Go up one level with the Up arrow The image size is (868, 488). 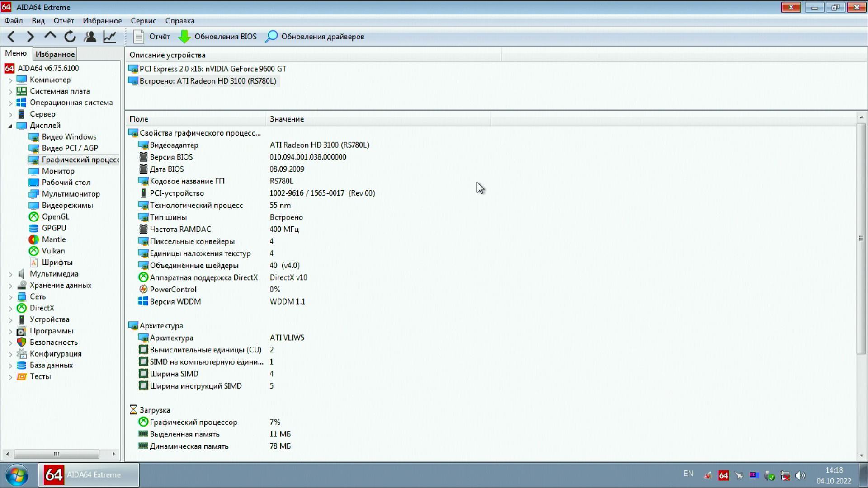[x=50, y=36]
